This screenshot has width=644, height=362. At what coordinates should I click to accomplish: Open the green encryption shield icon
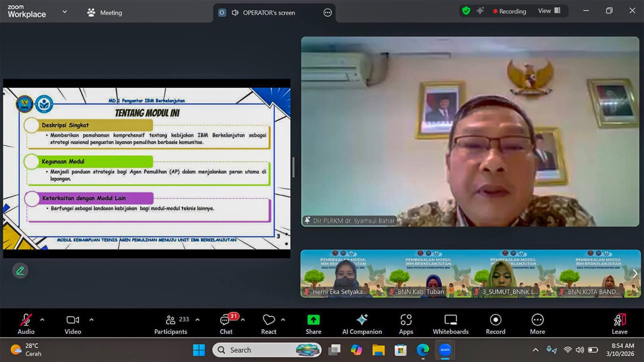(466, 11)
